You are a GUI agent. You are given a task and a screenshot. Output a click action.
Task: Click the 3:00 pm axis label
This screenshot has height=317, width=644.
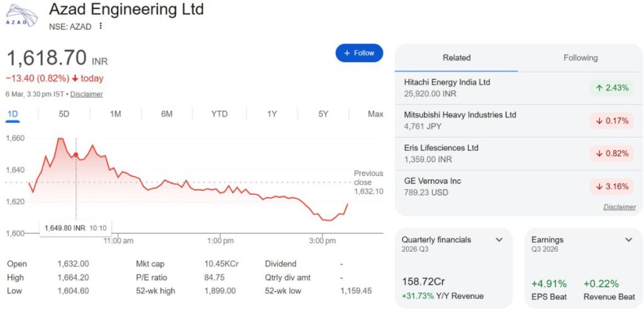[x=323, y=241]
